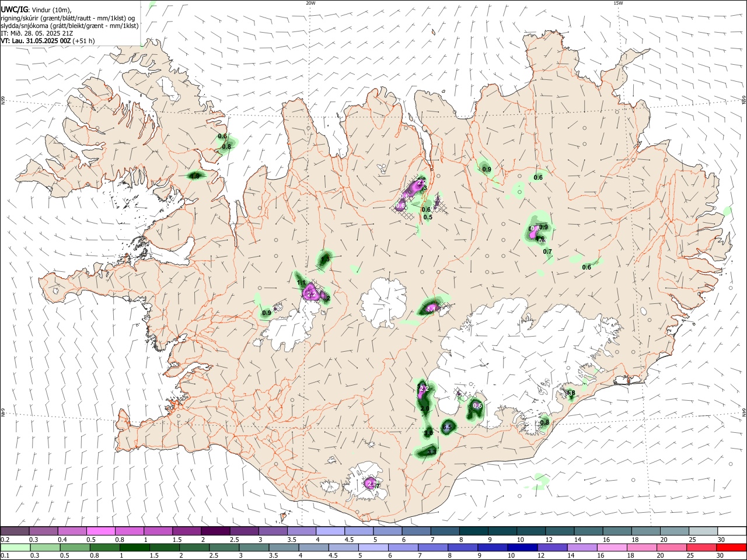Click the '1.0' precipitation value in the Westfjords
Image resolution: width=747 pixels, height=560 pixels.
click(x=196, y=176)
